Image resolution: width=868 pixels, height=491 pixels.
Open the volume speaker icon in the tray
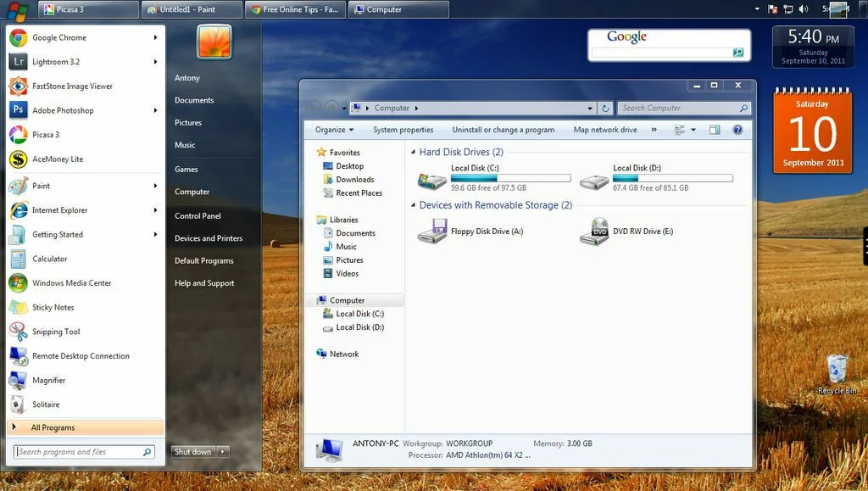tap(804, 8)
